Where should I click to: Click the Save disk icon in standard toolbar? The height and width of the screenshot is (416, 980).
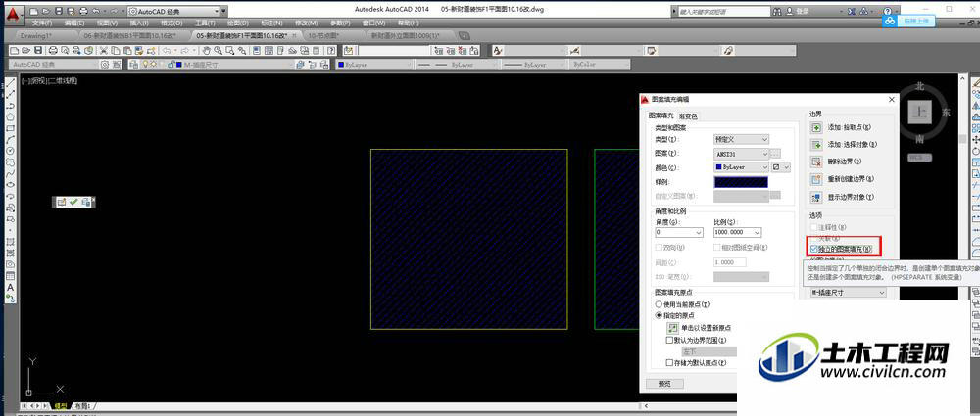click(x=38, y=51)
